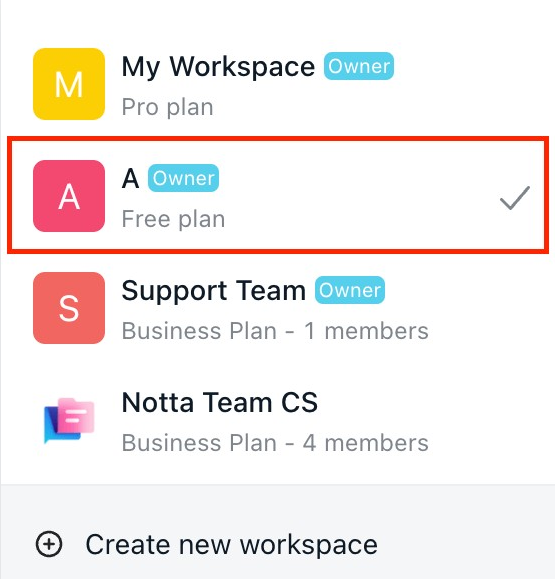Click the Owner badge next to My Workspace

[359, 66]
